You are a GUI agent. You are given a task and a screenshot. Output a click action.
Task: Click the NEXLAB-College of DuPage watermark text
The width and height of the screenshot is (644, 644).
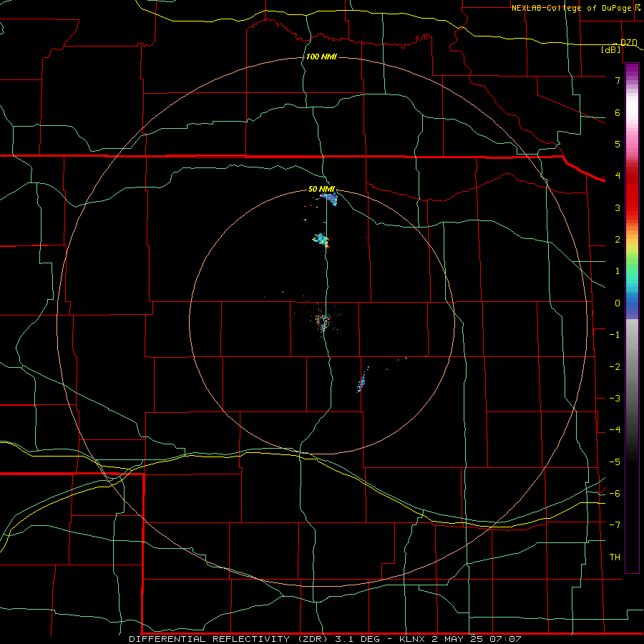[571, 8]
